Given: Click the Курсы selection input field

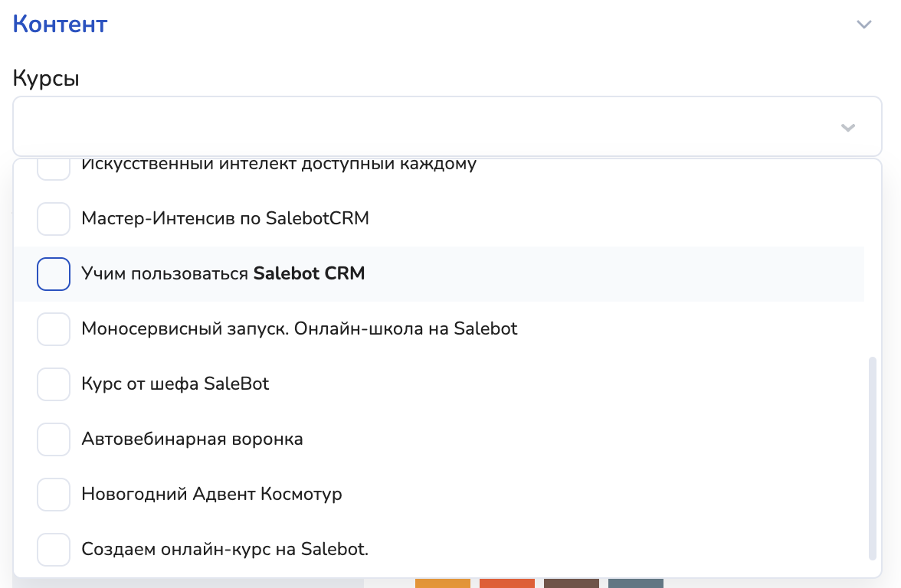Looking at the screenshot, I should coord(447,126).
